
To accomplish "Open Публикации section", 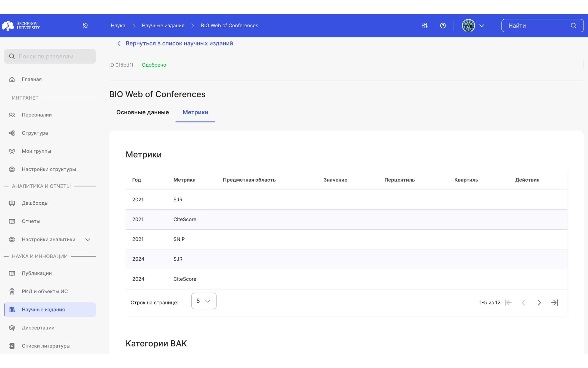I will pyautogui.click(x=50, y=273).
